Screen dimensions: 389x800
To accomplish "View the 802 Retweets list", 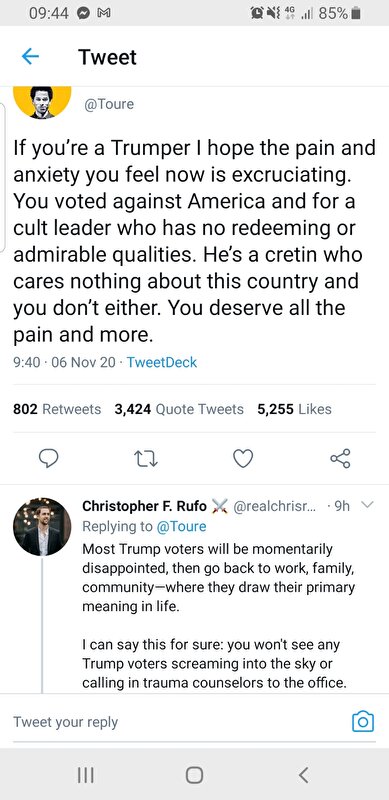I will [x=57, y=409].
